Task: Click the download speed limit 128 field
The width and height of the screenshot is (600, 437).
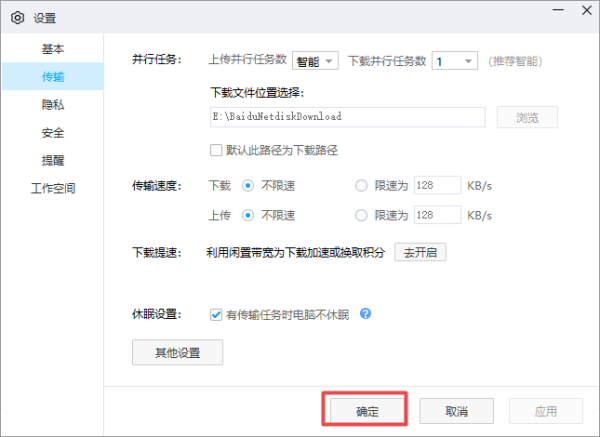Action: coord(437,186)
